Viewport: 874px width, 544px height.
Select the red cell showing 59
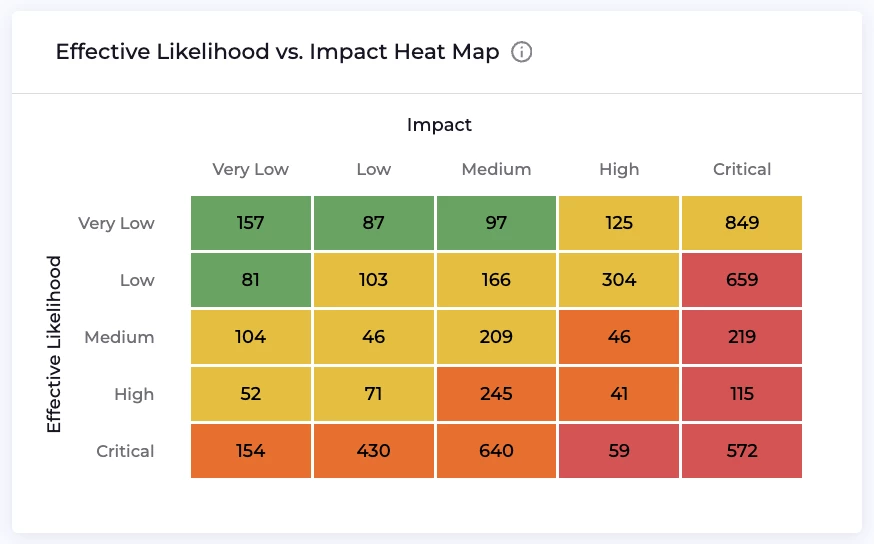(x=619, y=451)
